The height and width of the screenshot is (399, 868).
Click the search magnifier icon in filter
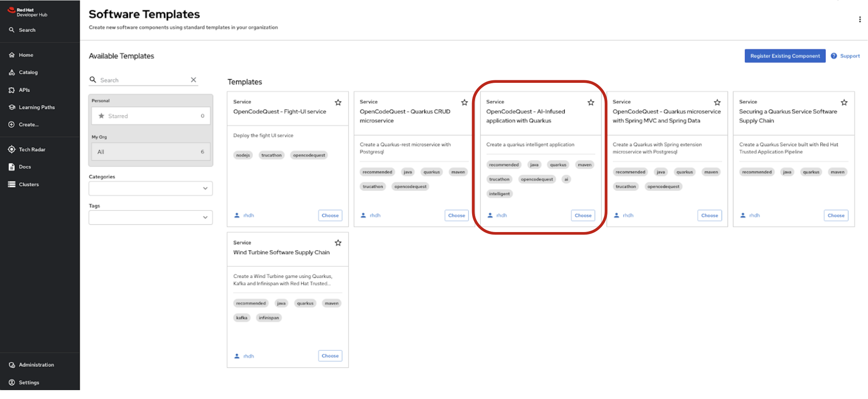click(x=93, y=79)
